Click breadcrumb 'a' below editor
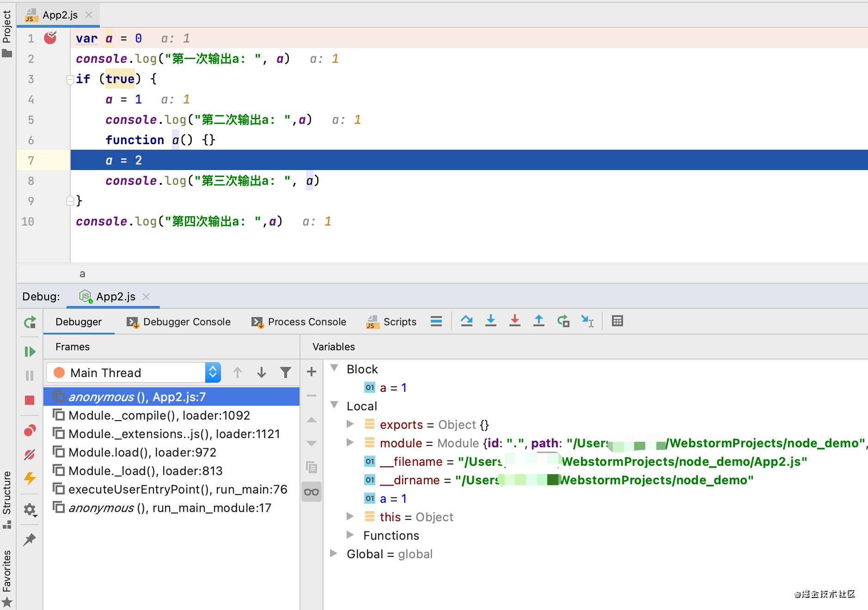Viewport: 868px width, 610px height. click(x=82, y=274)
